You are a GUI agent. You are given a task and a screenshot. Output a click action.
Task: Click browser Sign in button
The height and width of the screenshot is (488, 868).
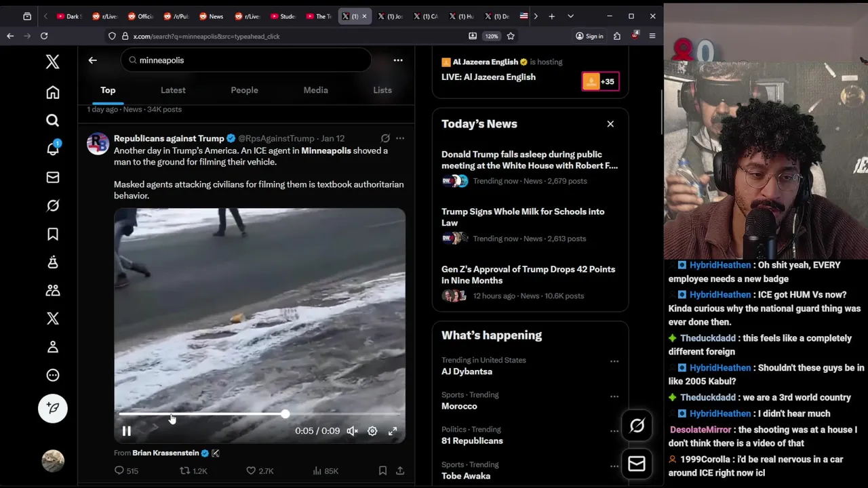pyautogui.click(x=589, y=36)
